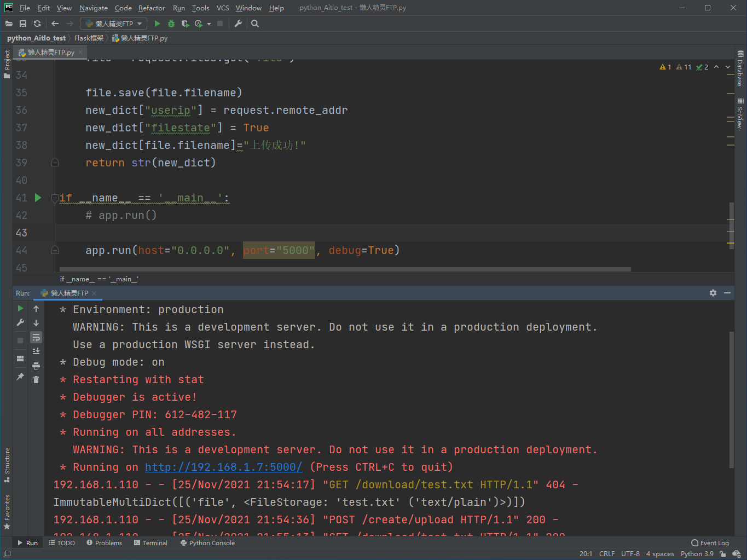
Task: Click the editor horizontal scrollbar
Action: 345,269
